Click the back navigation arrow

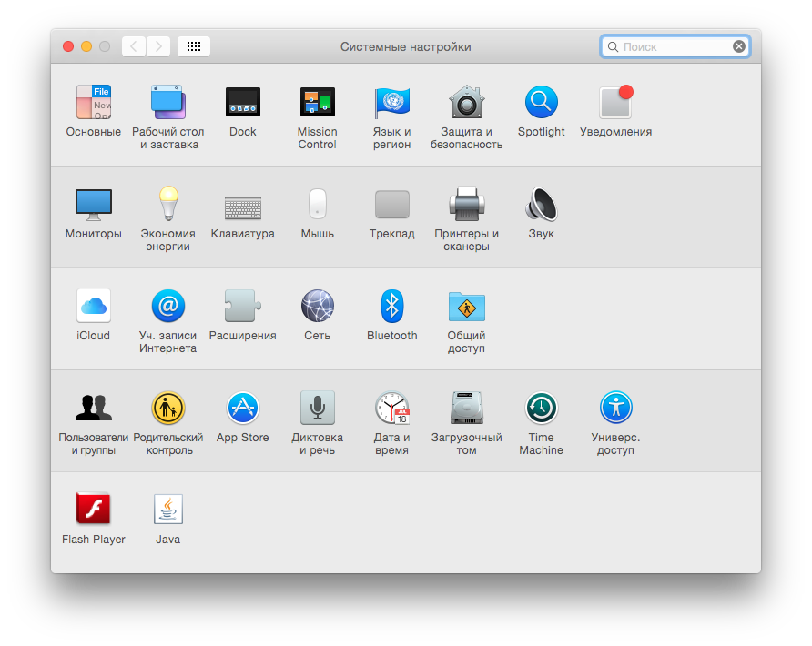click(x=134, y=46)
